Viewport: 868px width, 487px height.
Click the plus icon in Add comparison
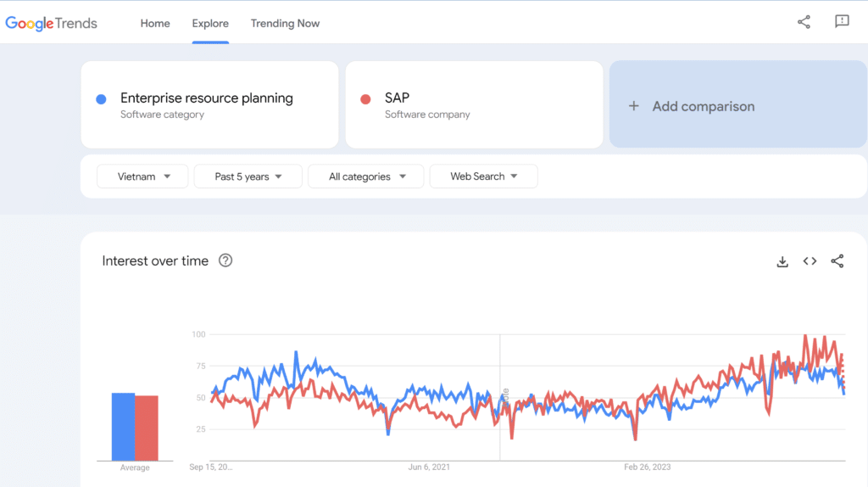[633, 106]
